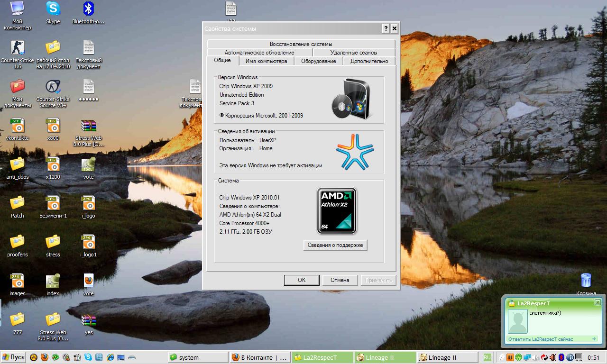This screenshot has height=364, width=607.
Task: Switch to the system taskbar button
Action: click(198, 357)
